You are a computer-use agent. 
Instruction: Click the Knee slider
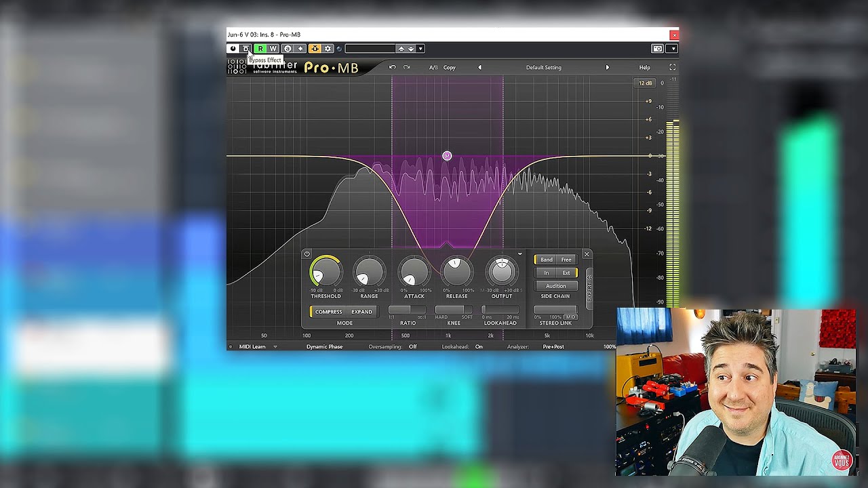click(454, 310)
